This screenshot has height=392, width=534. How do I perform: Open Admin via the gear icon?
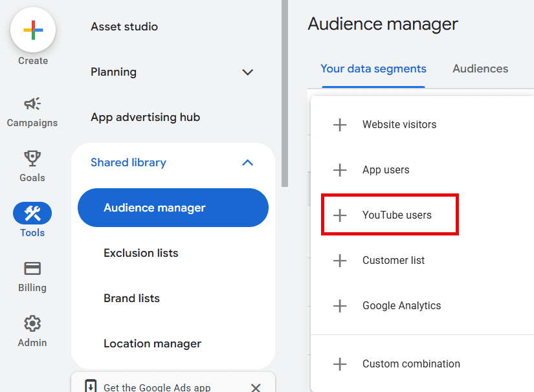[x=32, y=323]
